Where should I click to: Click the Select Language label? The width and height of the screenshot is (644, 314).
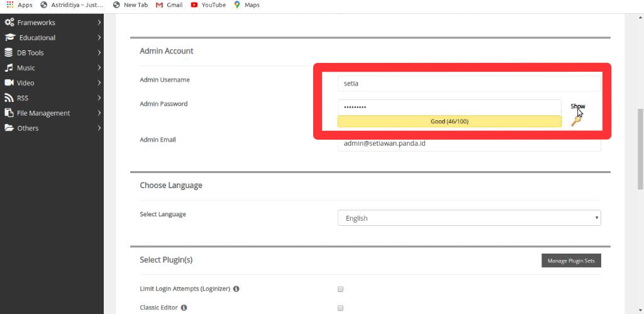click(x=163, y=214)
